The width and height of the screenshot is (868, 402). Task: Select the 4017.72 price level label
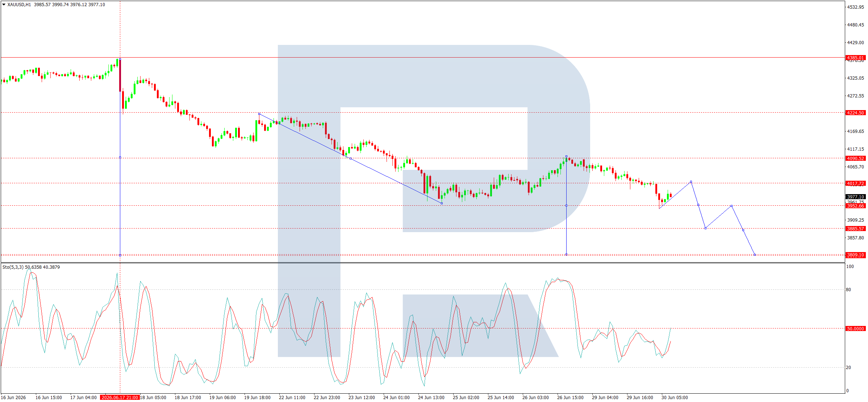click(856, 183)
